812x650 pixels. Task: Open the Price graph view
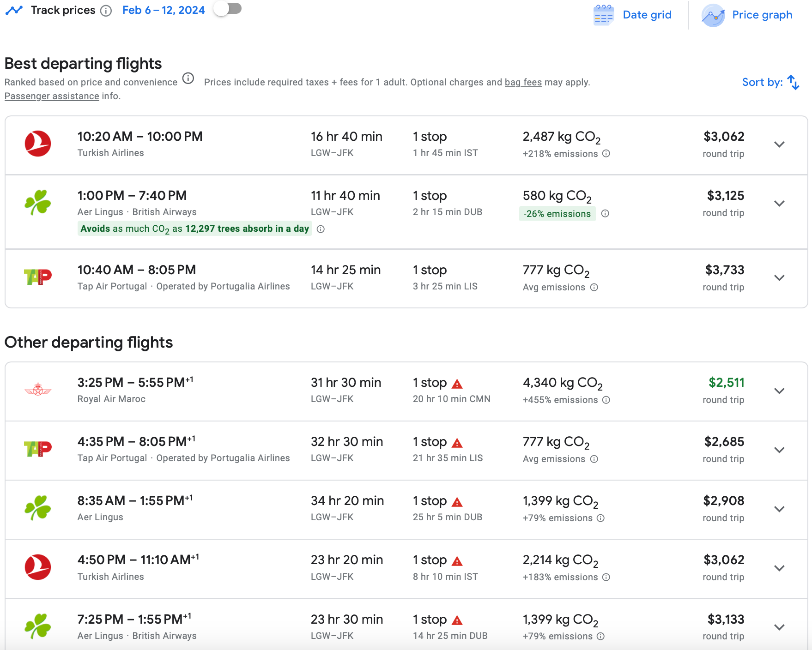click(x=747, y=15)
